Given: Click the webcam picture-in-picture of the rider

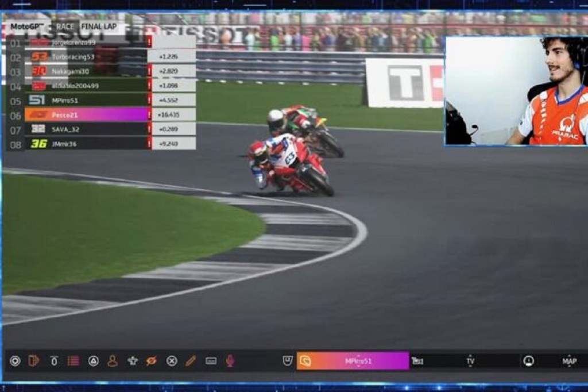Looking at the screenshot, I should [x=516, y=90].
